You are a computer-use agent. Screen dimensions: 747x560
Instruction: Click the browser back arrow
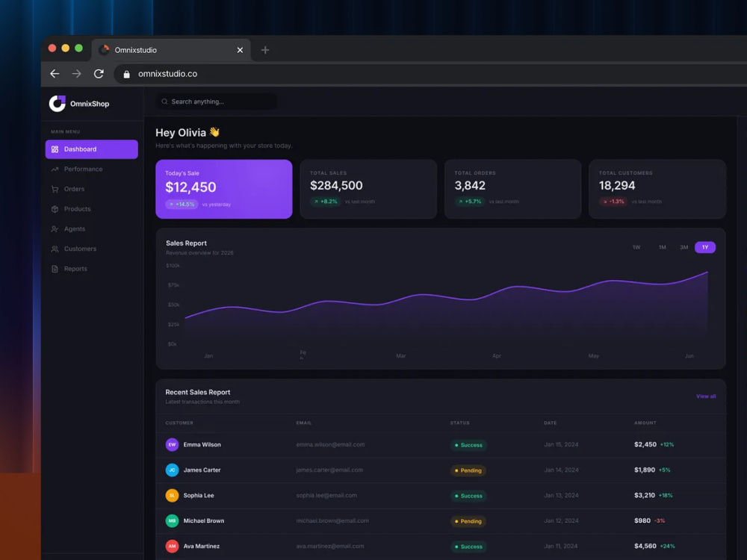click(55, 74)
